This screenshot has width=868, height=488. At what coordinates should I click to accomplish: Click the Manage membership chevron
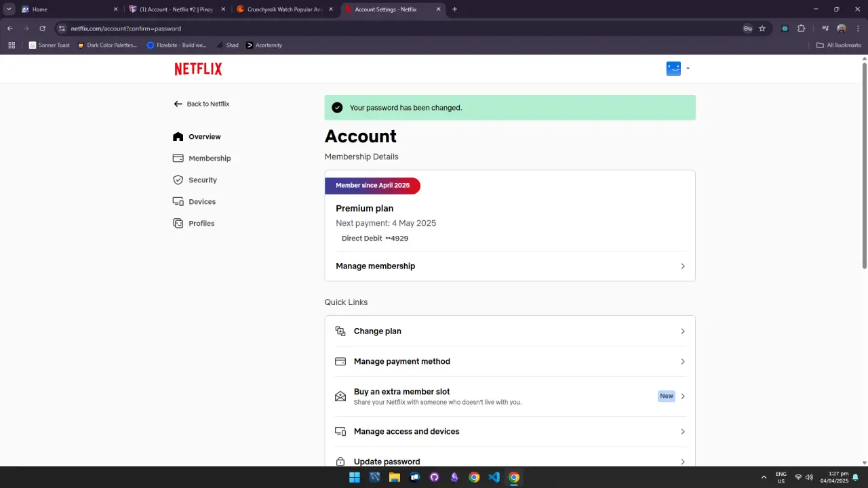pyautogui.click(x=683, y=266)
